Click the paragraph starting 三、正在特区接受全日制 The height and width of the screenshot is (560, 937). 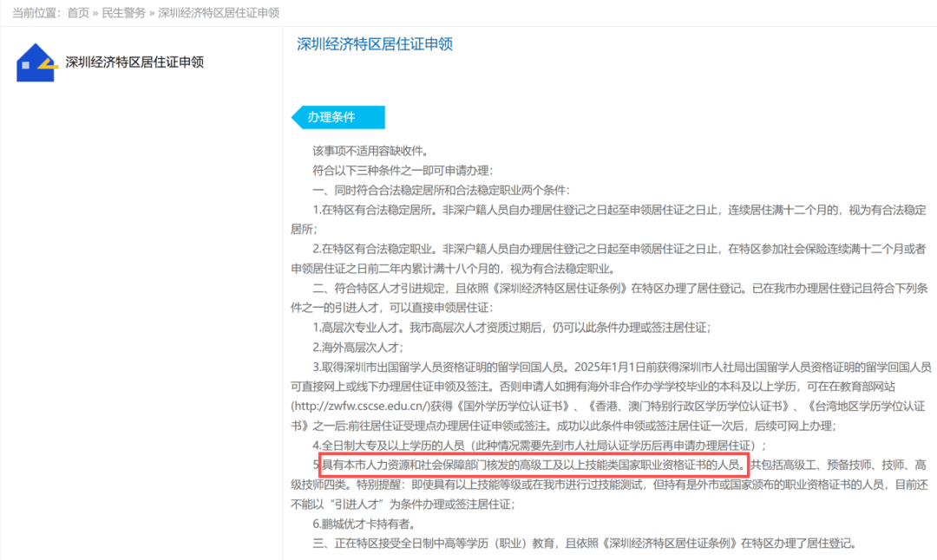pos(585,544)
